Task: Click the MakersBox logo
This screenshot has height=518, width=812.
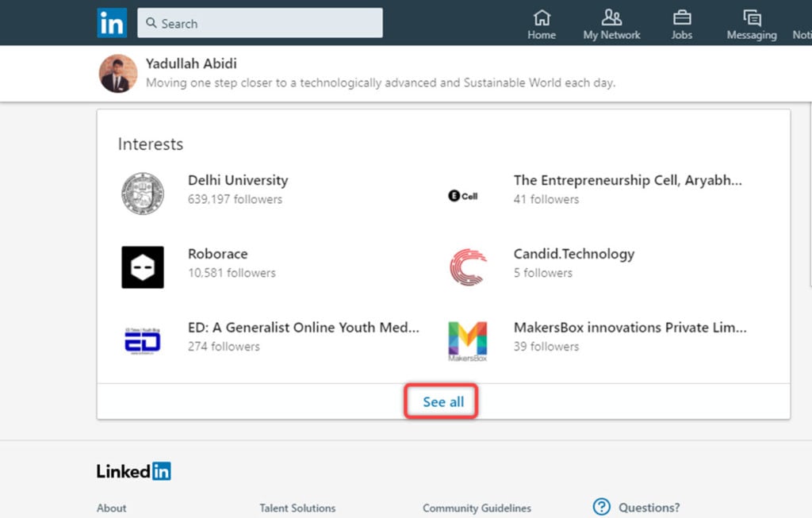Action: [x=468, y=341]
